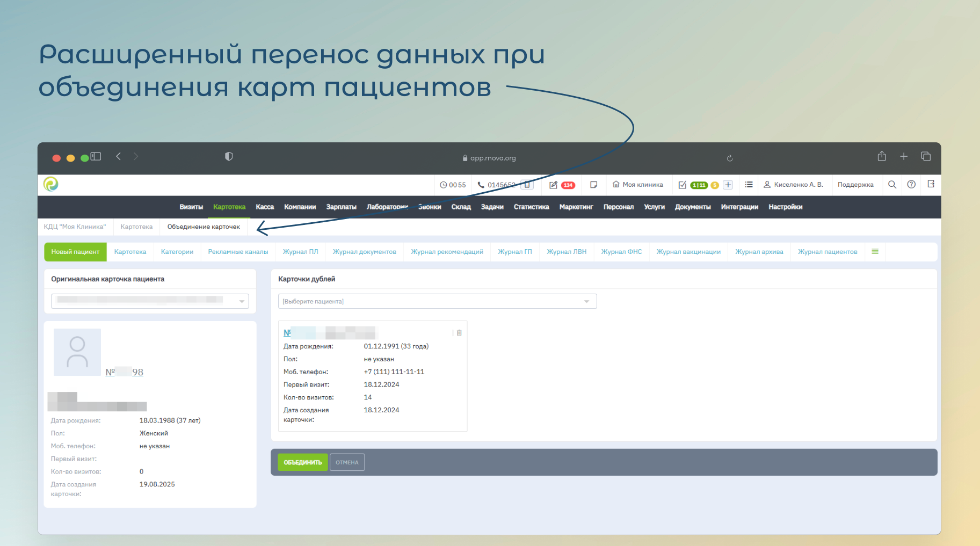Toggle the browser sidebar panel

pyautogui.click(x=96, y=156)
